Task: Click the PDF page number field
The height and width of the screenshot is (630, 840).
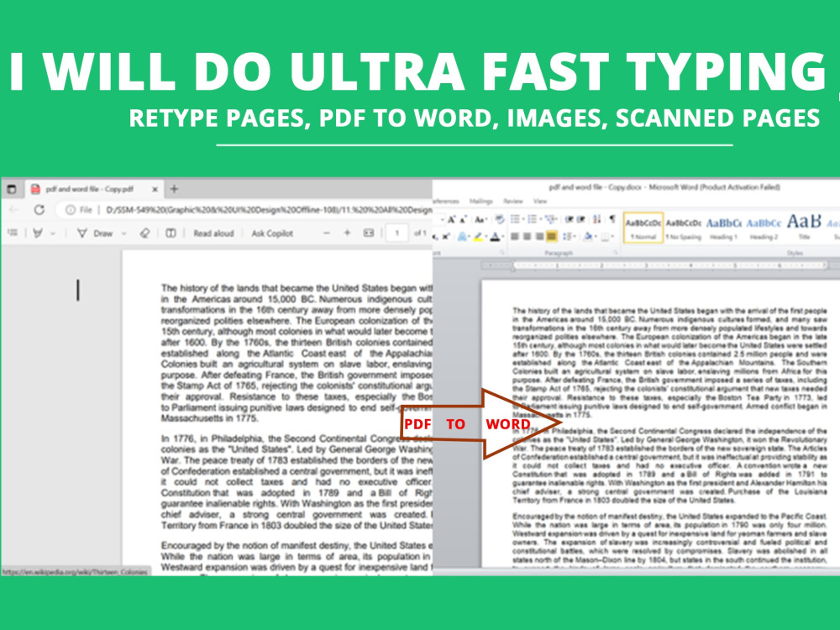Action: tap(397, 233)
